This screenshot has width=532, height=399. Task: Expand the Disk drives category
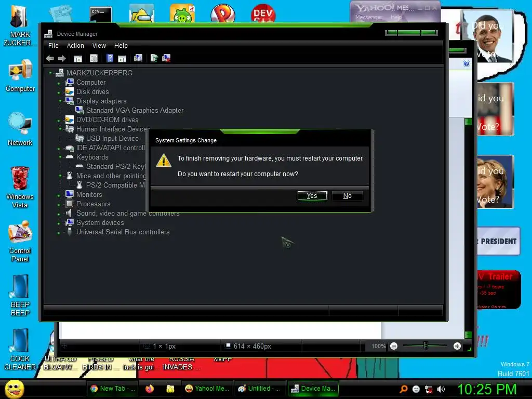tap(59, 92)
